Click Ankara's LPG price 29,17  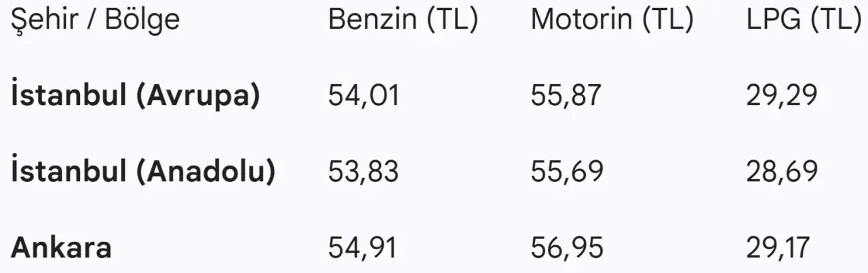point(778,248)
